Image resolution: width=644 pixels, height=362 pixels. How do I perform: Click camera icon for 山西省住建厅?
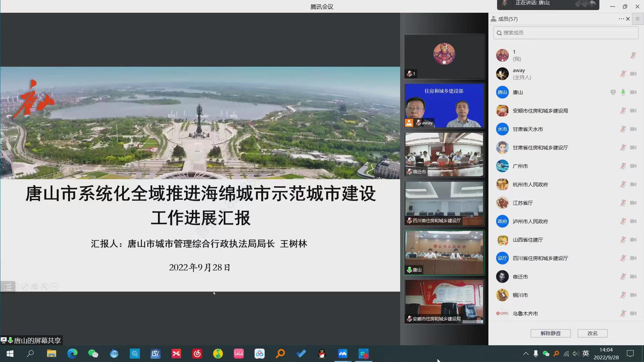[x=633, y=240]
